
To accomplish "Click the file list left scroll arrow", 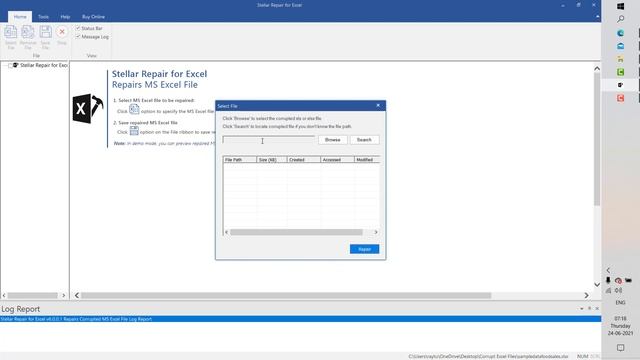I will coord(227,232).
